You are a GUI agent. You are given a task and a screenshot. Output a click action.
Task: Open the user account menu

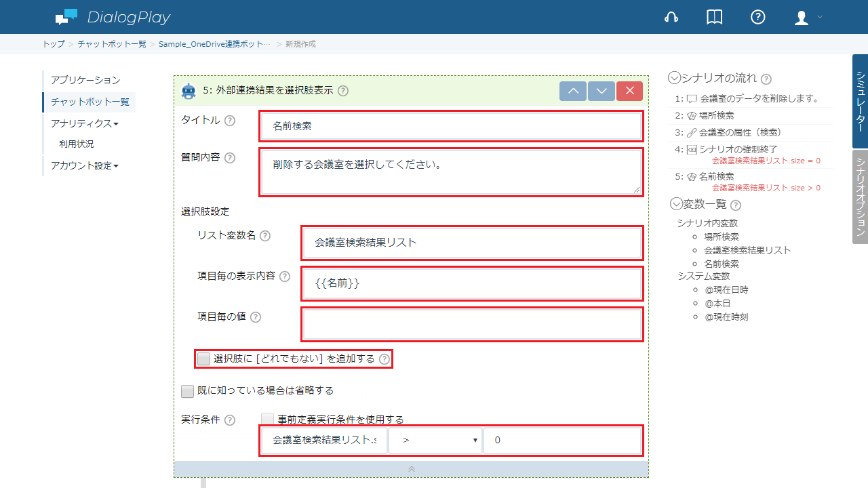click(x=808, y=18)
